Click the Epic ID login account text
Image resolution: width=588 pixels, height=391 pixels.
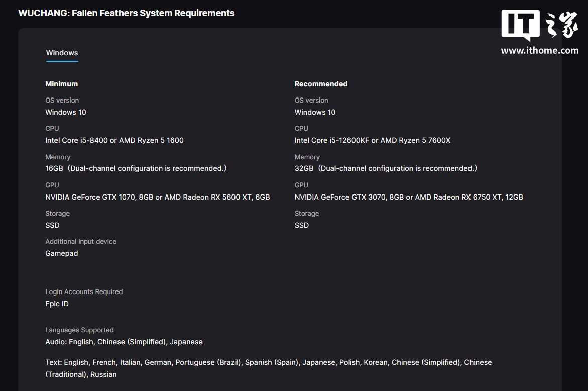(57, 304)
